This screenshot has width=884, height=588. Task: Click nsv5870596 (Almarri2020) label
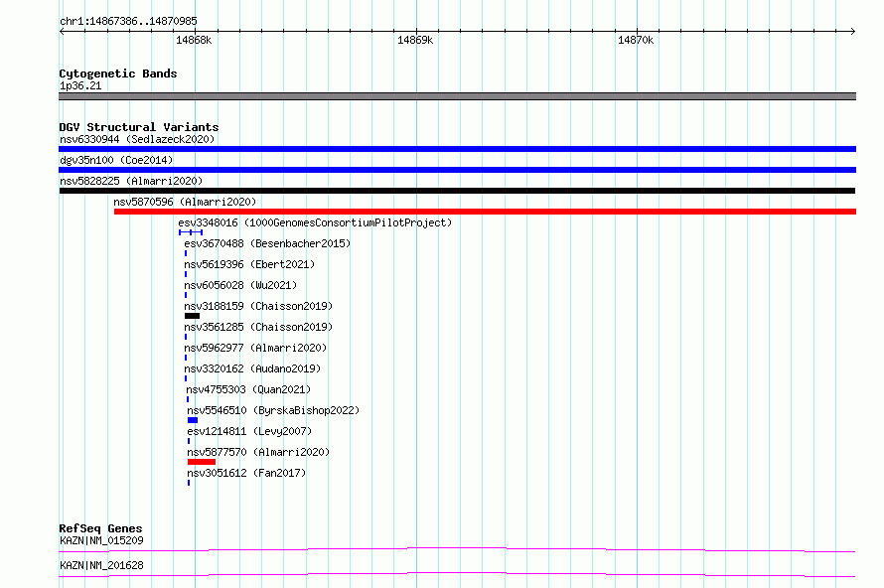[x=185, y=202]
